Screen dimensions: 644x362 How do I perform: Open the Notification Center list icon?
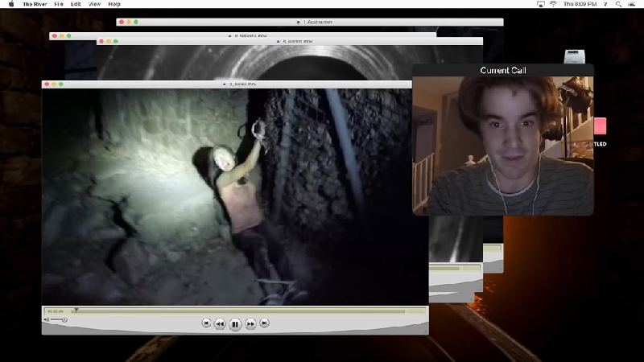pos(632,4)
